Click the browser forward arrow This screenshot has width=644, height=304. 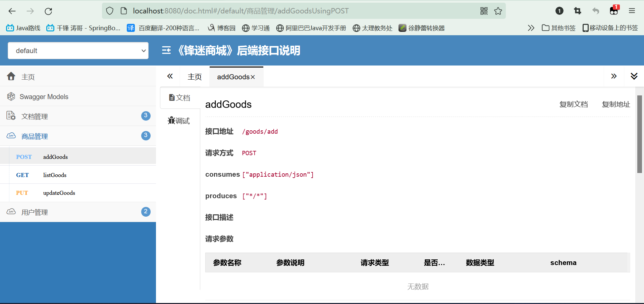point(30,11)
